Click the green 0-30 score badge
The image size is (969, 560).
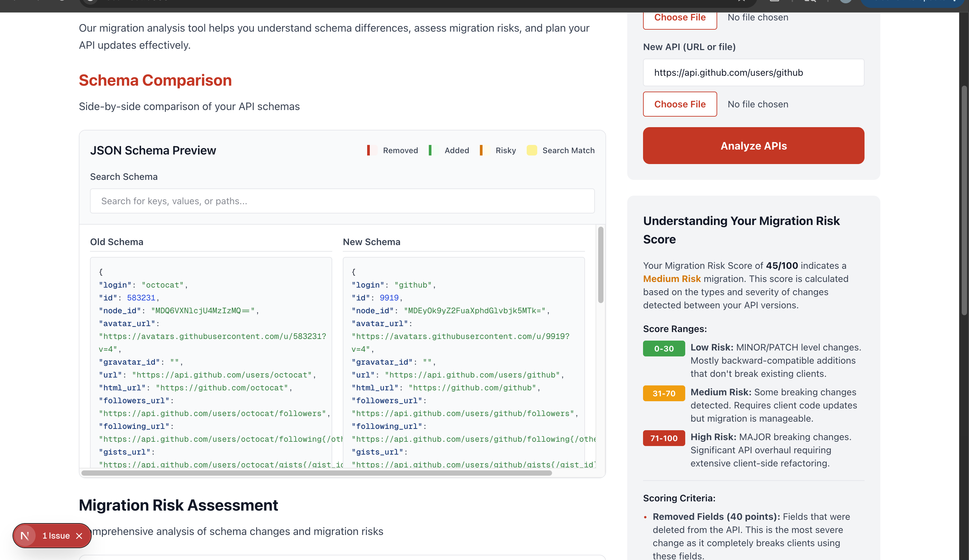(x=664, y=349)
